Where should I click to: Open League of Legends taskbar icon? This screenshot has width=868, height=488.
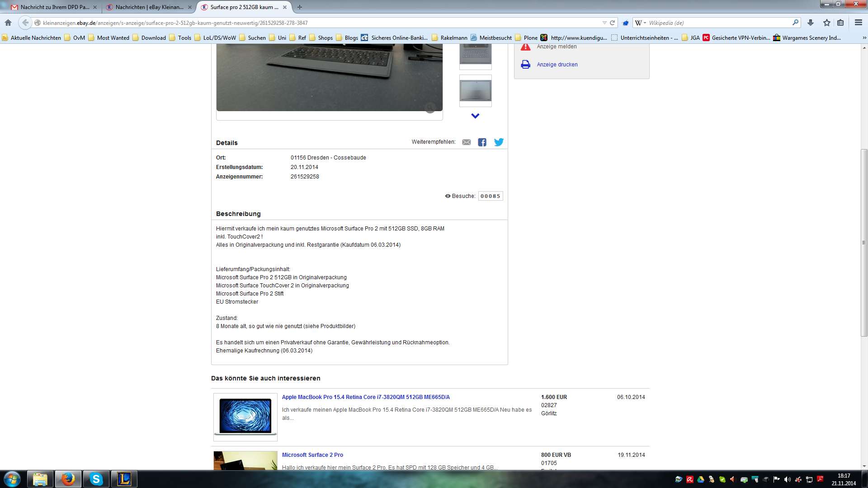(124, 479)
